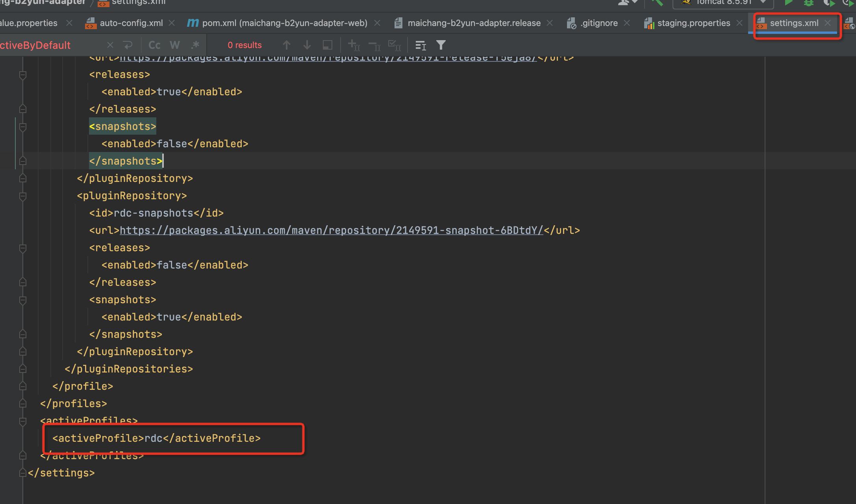Open the user account dropdown in toolbar

(x=628, y=2)
